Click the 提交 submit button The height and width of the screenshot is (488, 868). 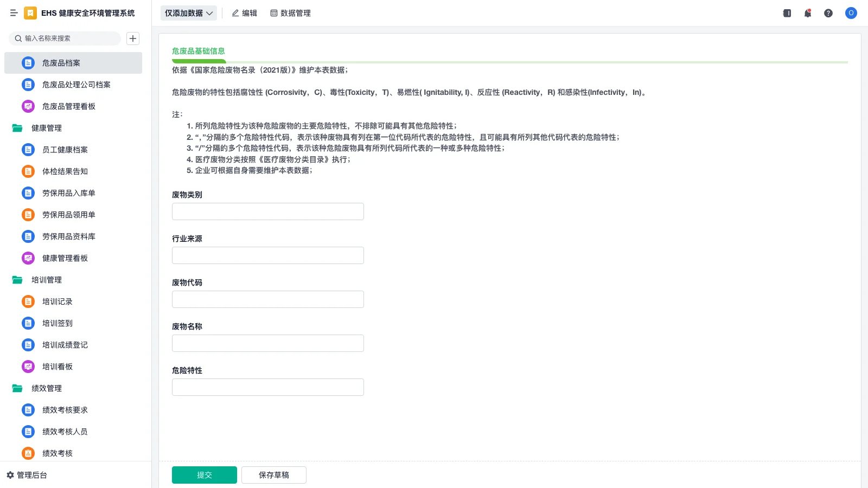point(204,474)
